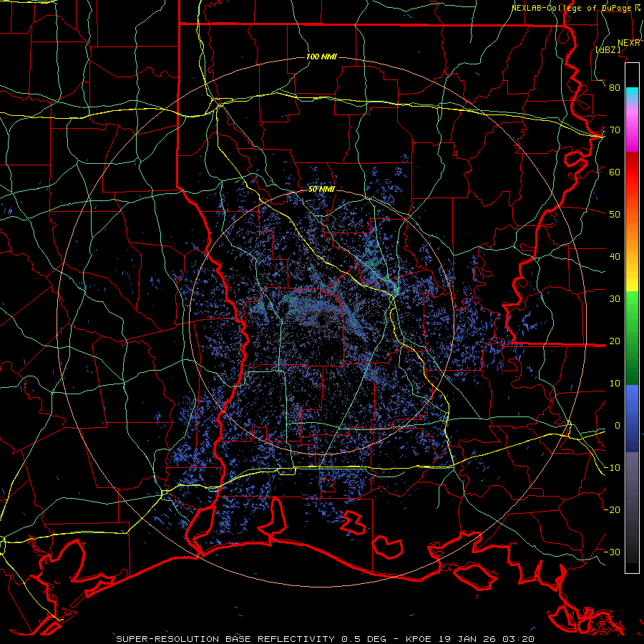Click the 80 value on the dBZ scale

click(x=615, y=88)
